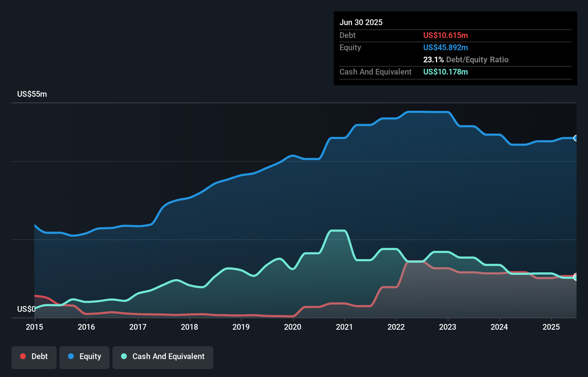The width and height of the screenshot is (588, 377).
Task: Click the teal Cash And Equivalent legend dot
Action: 124,356
